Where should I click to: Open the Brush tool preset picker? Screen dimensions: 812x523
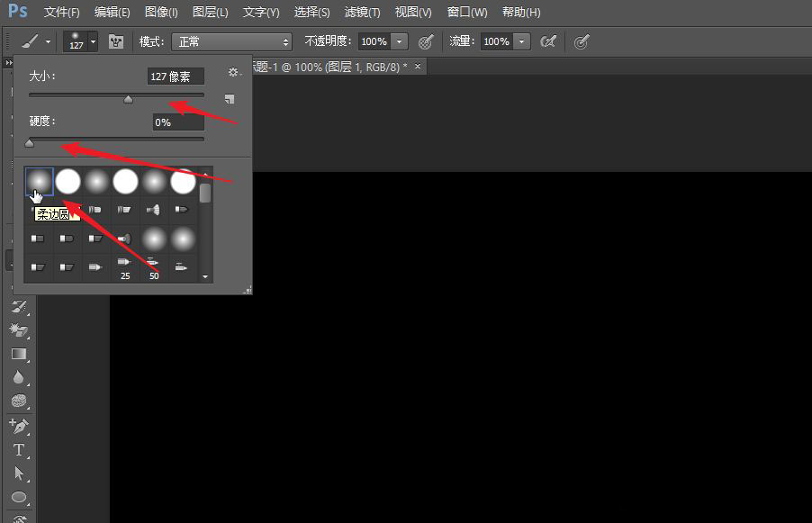coord(36,41)
